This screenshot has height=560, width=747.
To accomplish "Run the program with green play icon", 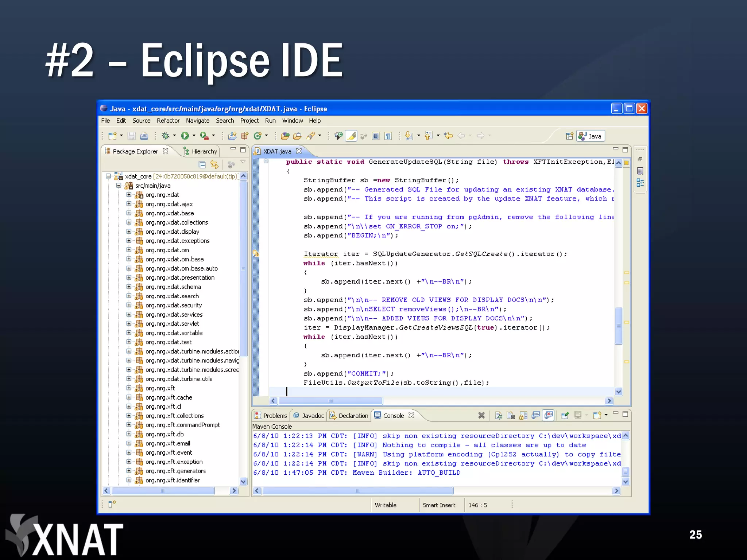I will click(185, 136).
